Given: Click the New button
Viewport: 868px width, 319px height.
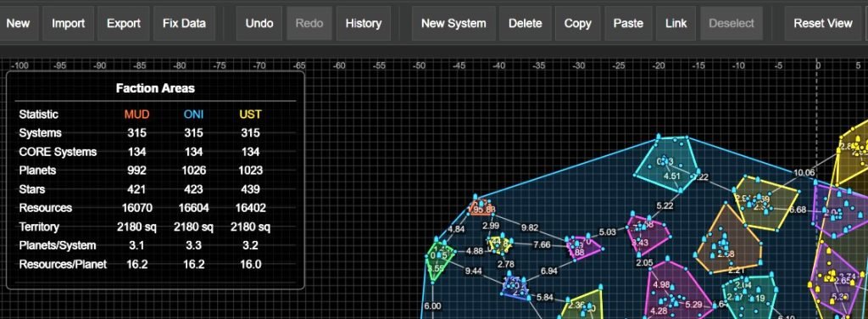Looking at the screenshot, I should pyautogui.click(x=19, y=23).
